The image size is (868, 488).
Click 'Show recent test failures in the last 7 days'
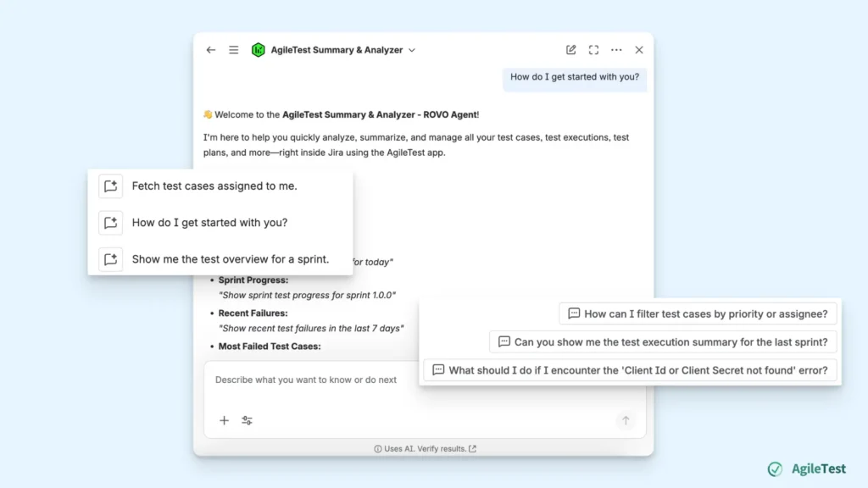[x=311, y=328]
